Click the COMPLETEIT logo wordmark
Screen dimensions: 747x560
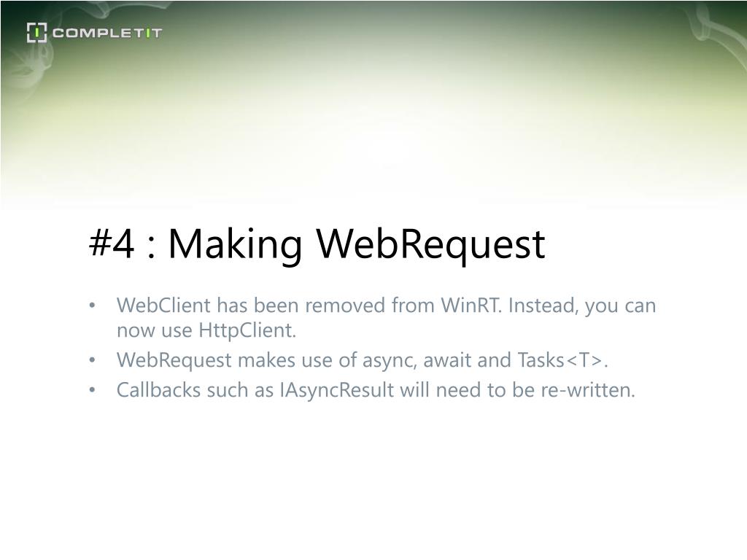(x=107, y=33)
